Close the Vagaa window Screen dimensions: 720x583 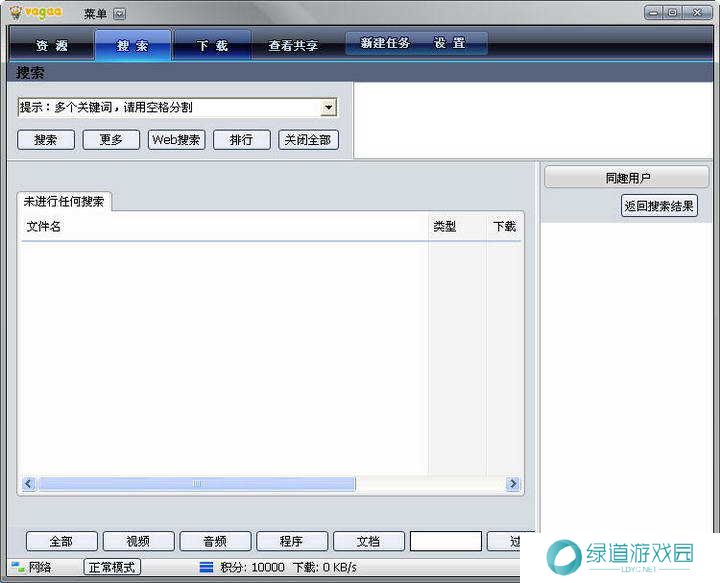click(697, 13)
